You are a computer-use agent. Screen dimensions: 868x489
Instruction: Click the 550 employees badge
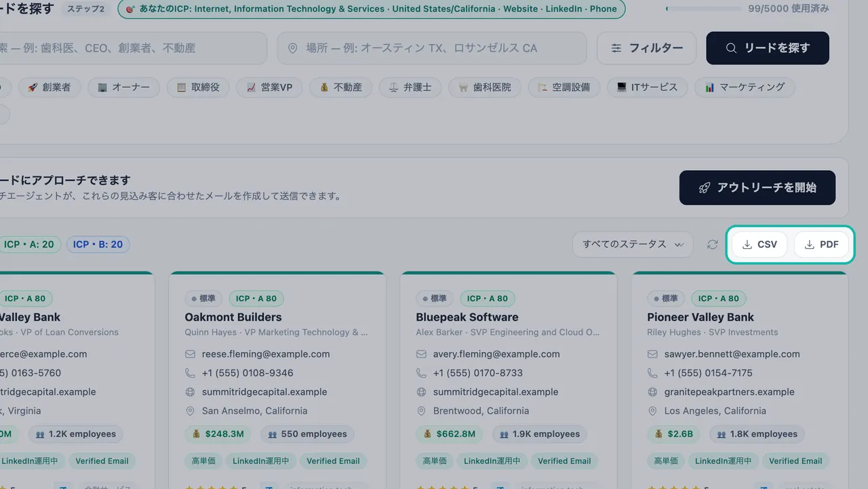pyautogui.click(x=307, y=434)
